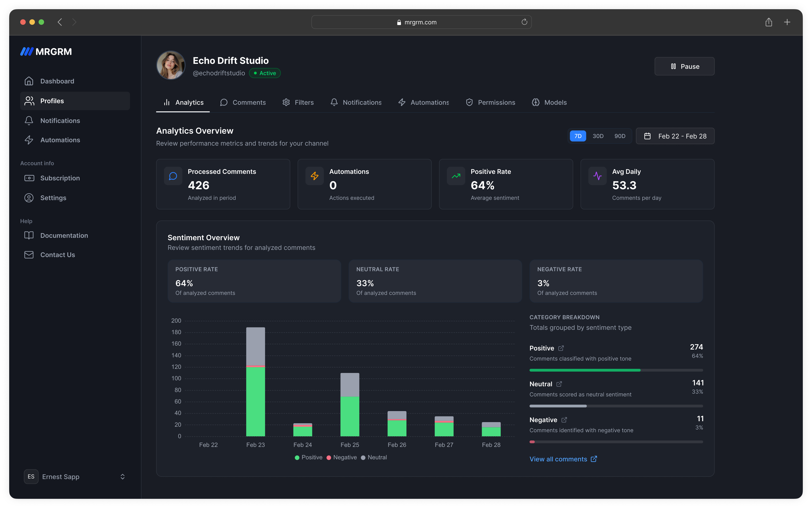
Task: Click the MRGRM logo
Action: point(46,51)
